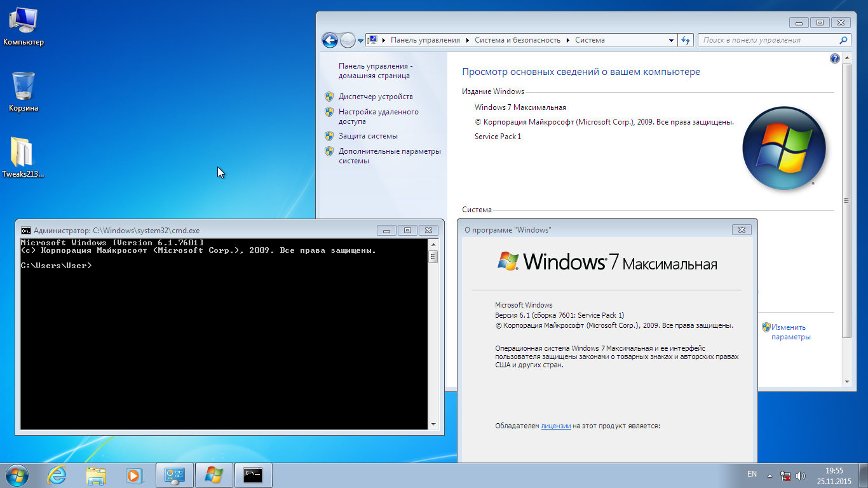Open Диспетчер устройств link
868x488 pixels.
(376, 97)
